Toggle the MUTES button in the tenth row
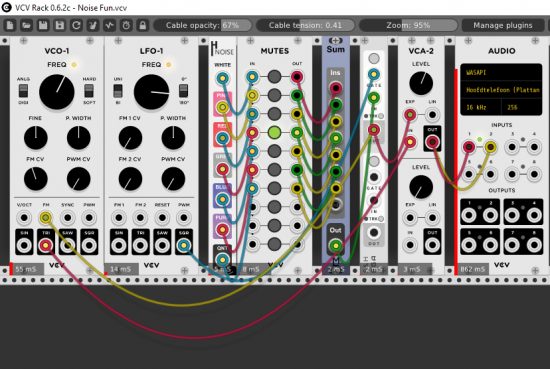This screenshot has height=369, width=550. point(274,244)
